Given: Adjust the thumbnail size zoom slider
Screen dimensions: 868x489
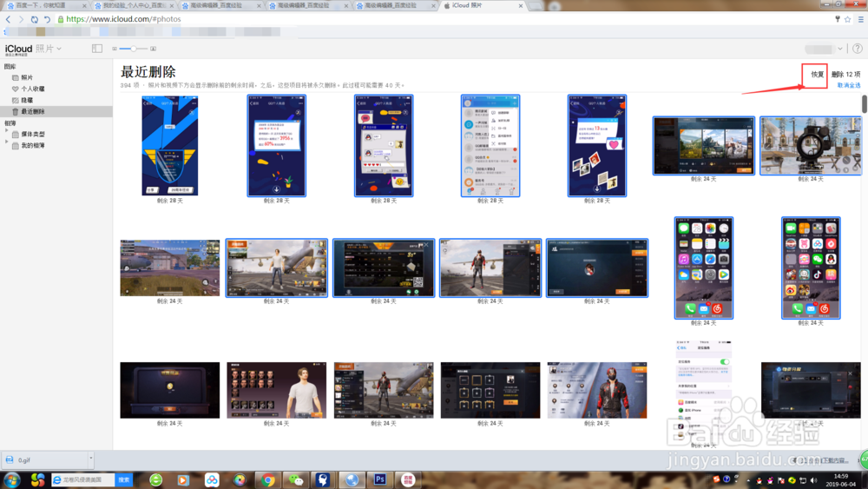Looking at the screenshot, I should (x=134, y=49).
